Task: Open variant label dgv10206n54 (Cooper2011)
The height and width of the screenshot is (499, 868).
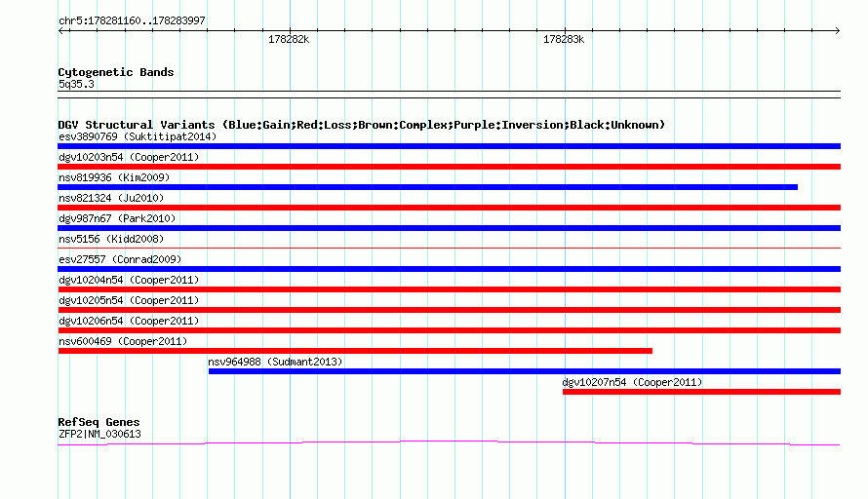Action: 129,321
